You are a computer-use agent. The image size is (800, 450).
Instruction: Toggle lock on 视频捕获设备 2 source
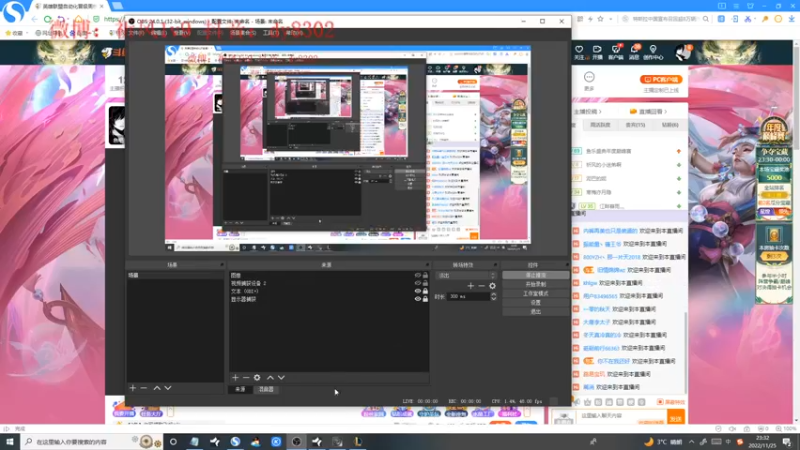(425, 283)
